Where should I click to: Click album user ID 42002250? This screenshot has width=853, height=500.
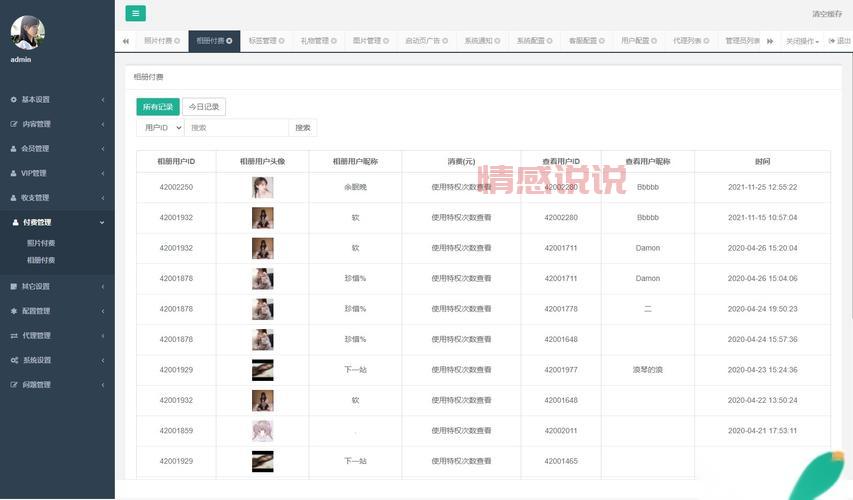(176, 187)
